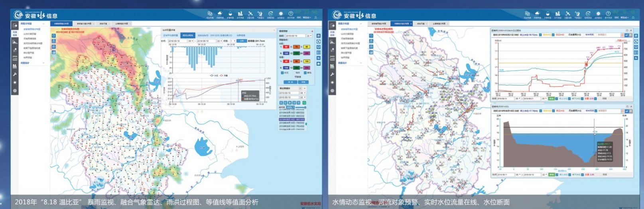Click the green query button under the water-level chart
The height and width of the screenshot is (209, 644).
pyautogui.click(x=551, y=98)
